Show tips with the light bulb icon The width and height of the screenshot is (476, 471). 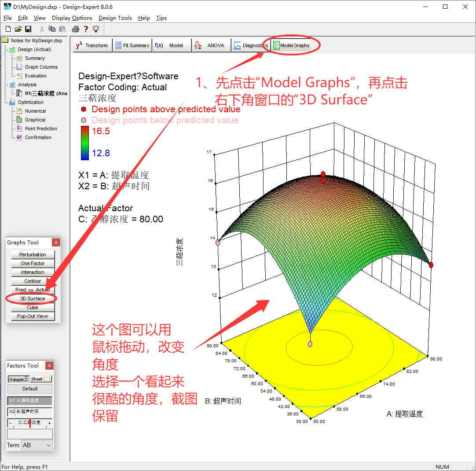point(95,29)
